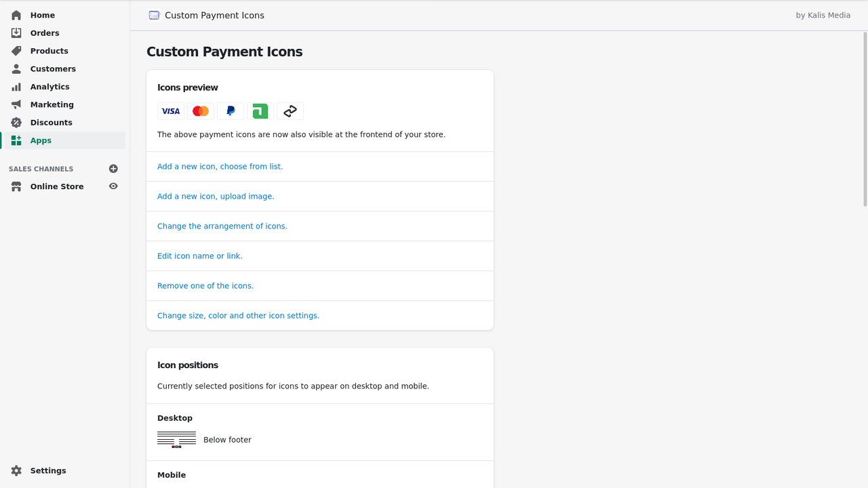Click the Settings gear icon
Screen dimensions: 868x488
pyautogui.click(x=16, y=470)
